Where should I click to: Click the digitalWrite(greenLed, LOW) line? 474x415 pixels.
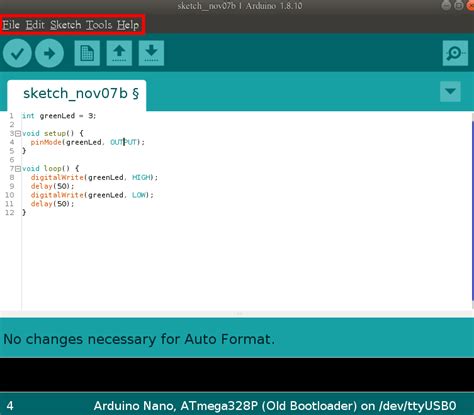92,195
